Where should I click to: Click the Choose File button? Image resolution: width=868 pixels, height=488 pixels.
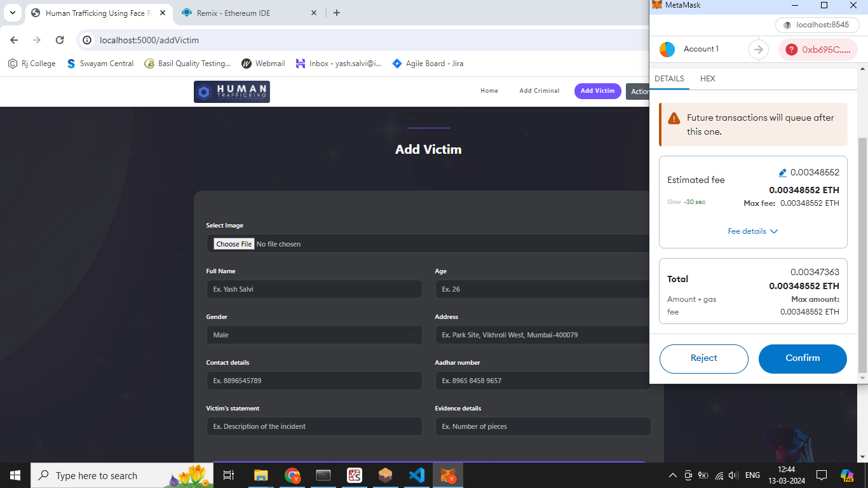[234, 244]
